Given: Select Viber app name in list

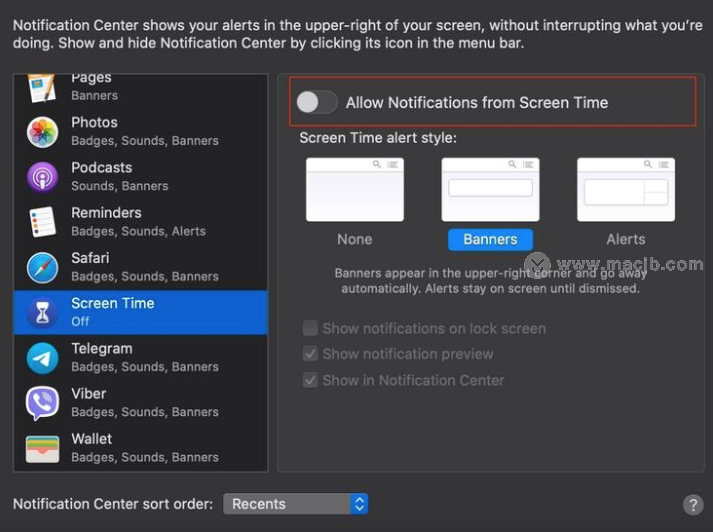Looking at the screenshot, I should [89, 393].
